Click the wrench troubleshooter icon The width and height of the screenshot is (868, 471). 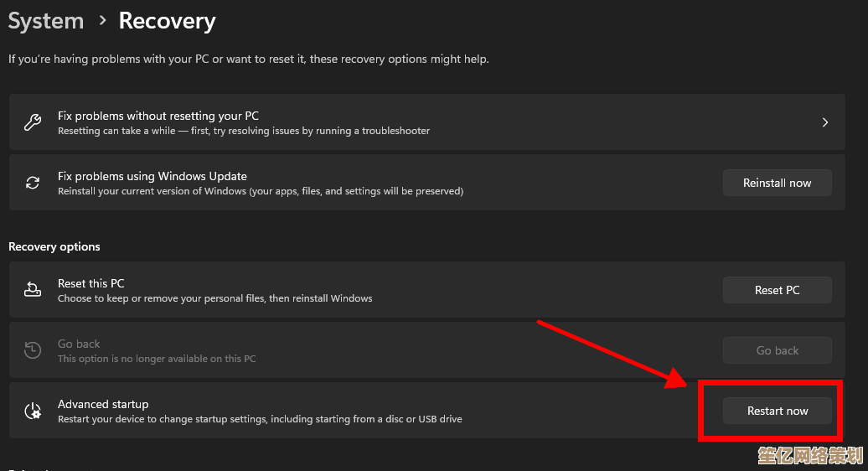[x=33, y=122]
